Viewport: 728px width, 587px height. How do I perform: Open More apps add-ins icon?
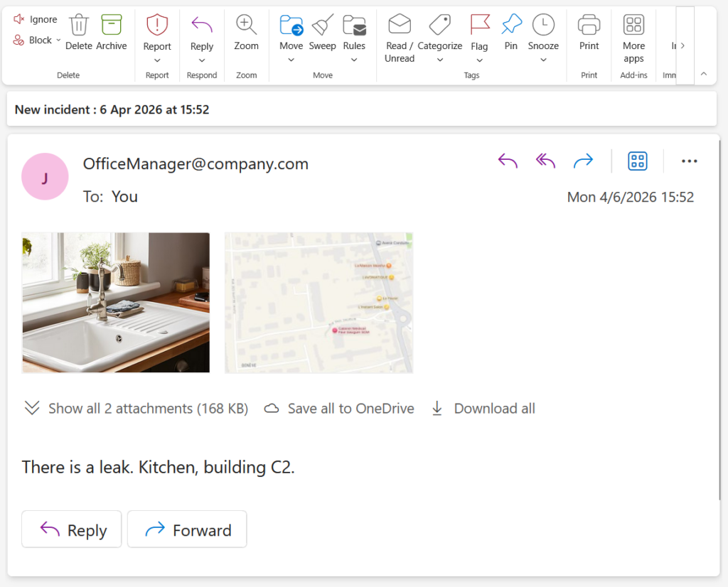[633, 26]
